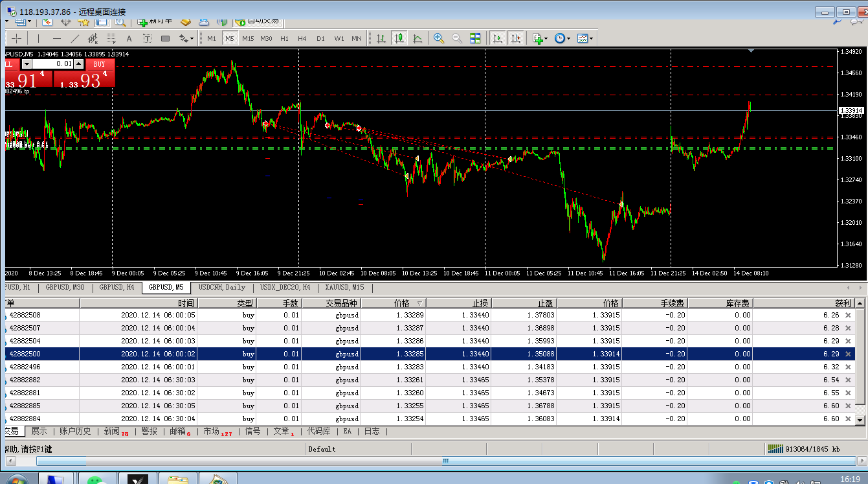The height and width of the screenshot is (484, 868).
Task: Switch to 日志 terminal tab
Action: 372,431
